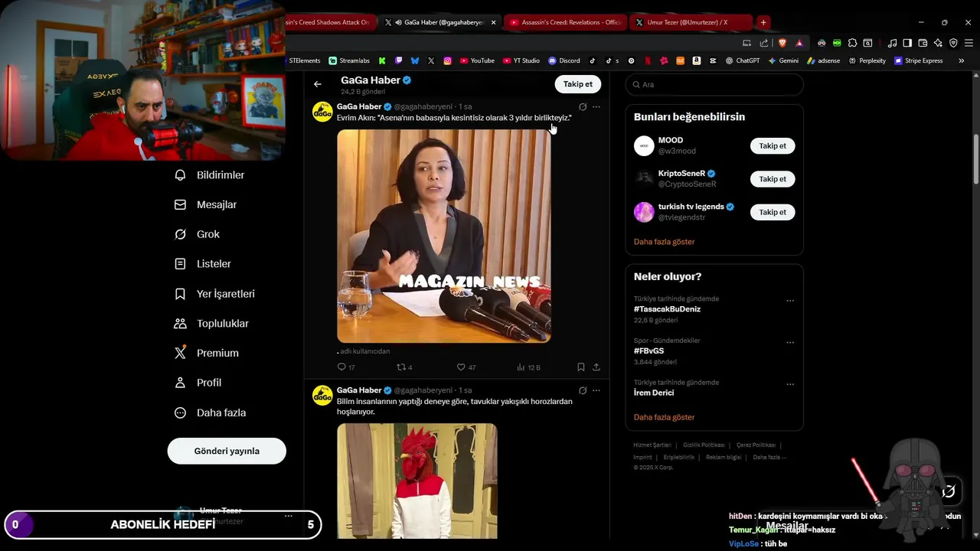Click the Gönderi yayınla button

pyautogui.click(x=227, y=451)
